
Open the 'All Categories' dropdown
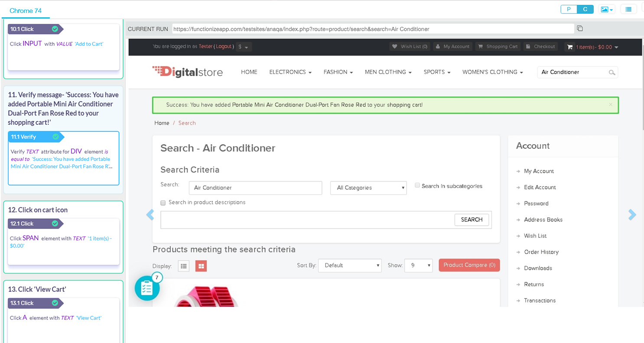click(368, 188)
